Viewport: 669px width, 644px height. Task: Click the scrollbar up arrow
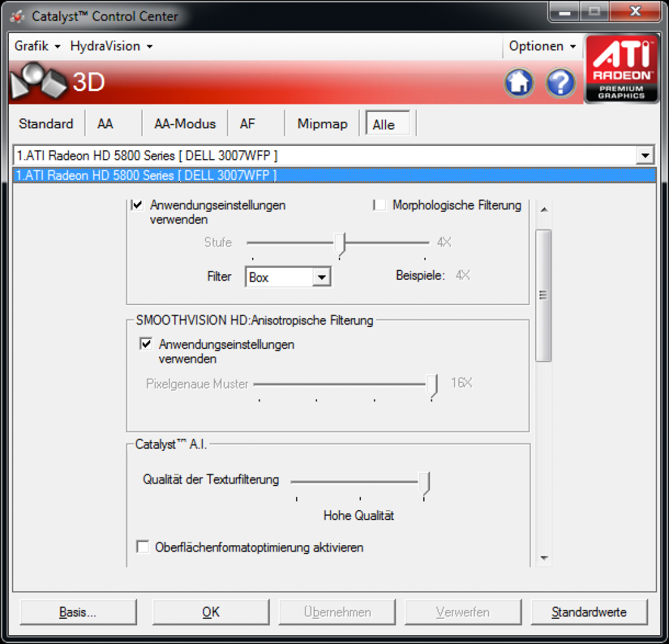coord(544,209)
